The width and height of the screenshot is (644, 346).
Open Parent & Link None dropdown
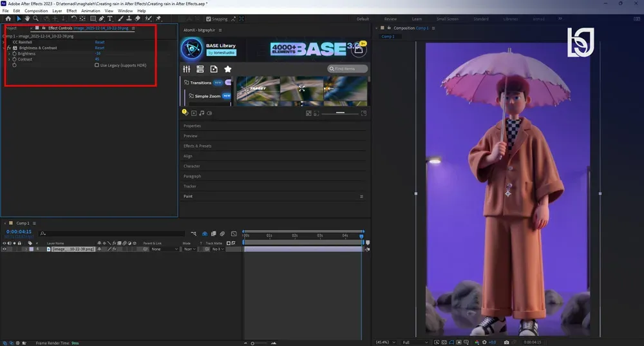pyautogui.click(x=164, y=249)
